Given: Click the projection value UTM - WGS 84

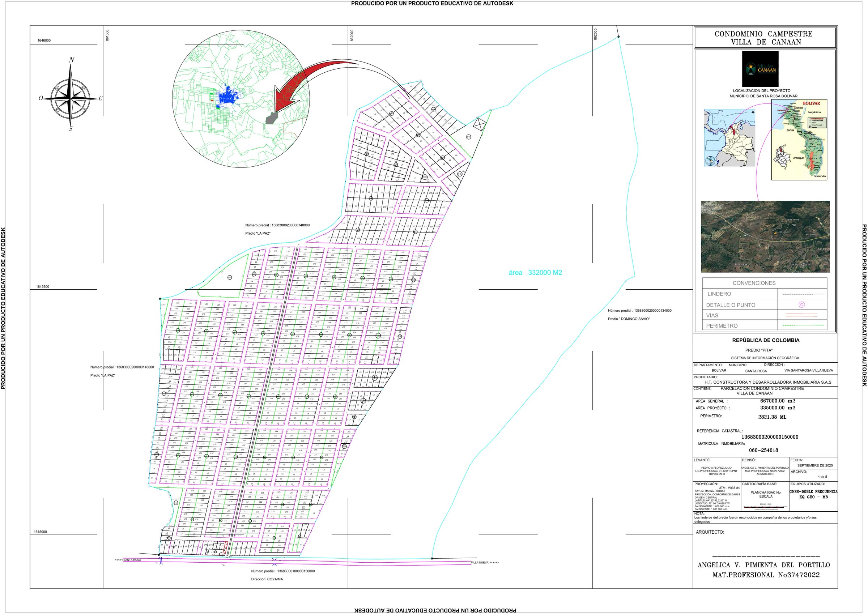Looking at the screenshot, I should [x=729, y=488].
